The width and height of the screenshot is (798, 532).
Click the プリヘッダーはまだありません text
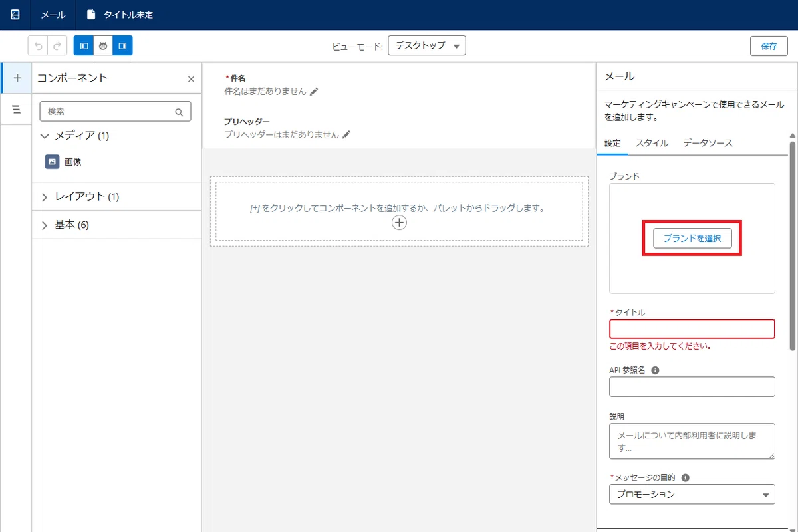281,134
